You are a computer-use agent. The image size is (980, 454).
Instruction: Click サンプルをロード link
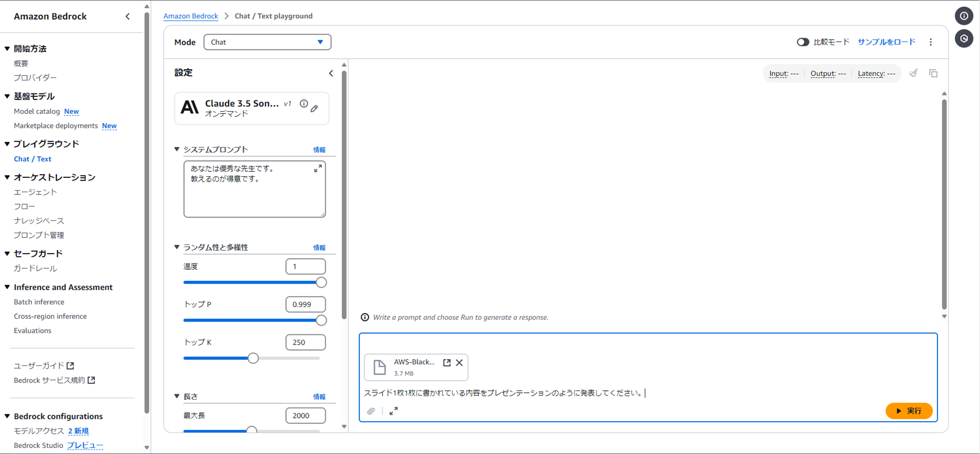tap(886, 42)
